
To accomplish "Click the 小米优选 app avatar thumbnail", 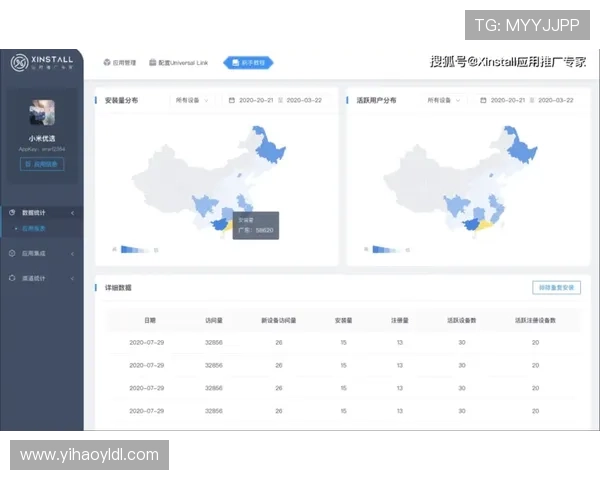I will tap(42, 112).
